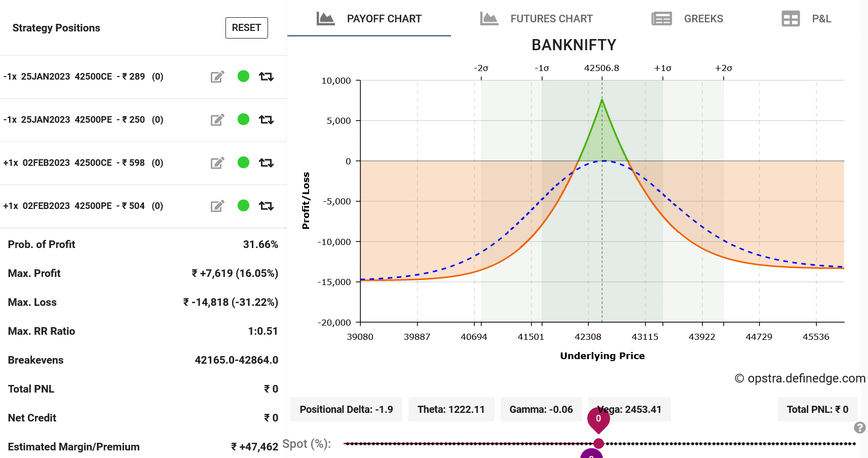Click the help question mark icon
Viewport: 868px width, 458px height.
(859, 428)
